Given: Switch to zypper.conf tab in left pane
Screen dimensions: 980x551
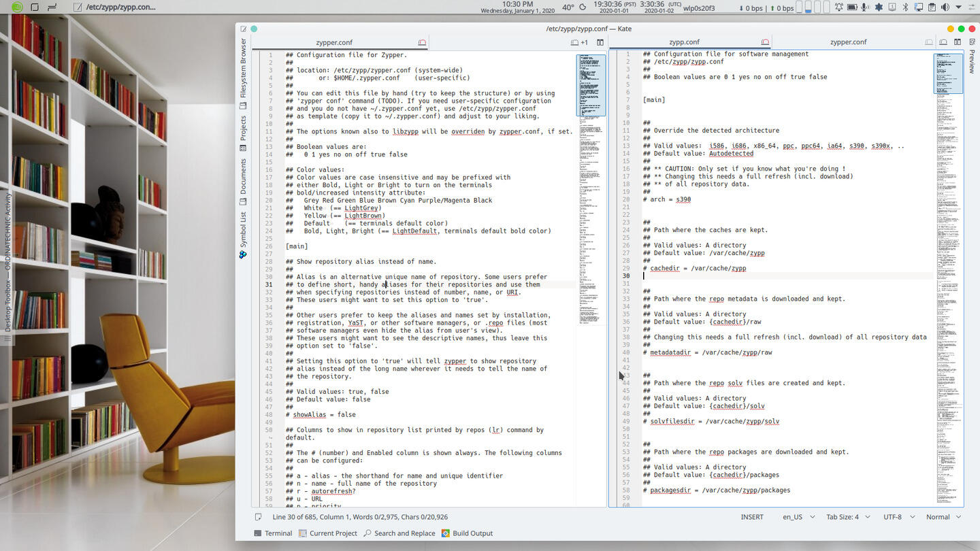Looking at the screenshot, I should 334,42.
